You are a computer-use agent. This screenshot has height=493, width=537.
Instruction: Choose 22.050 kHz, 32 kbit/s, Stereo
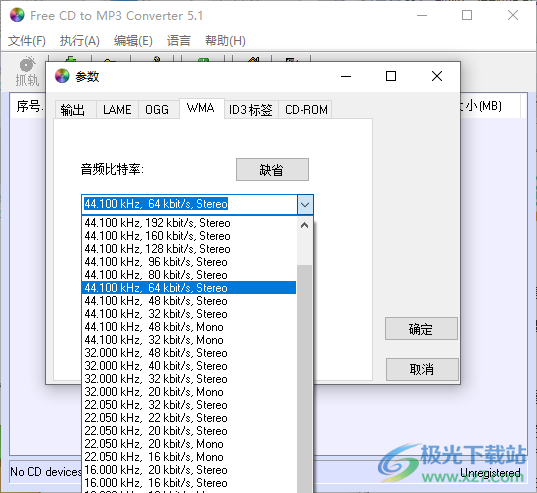pos(189,405)
